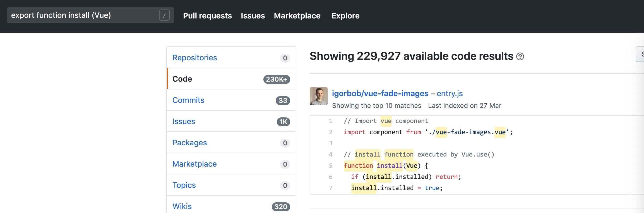Click code line 1 '// Import vue component'

[386, 121]
